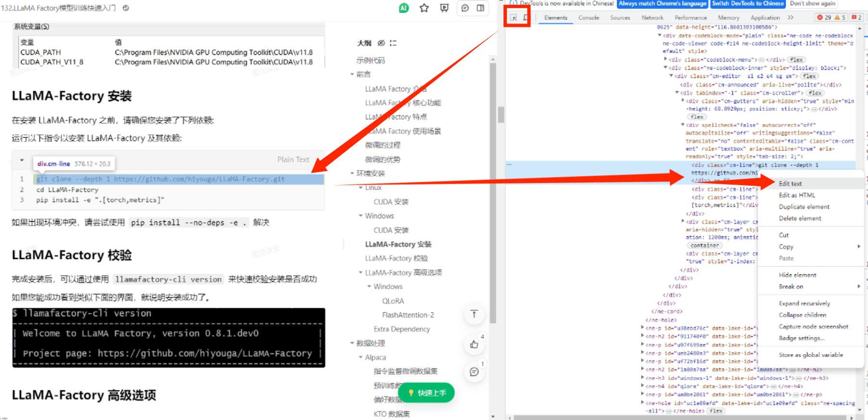Click the DevTools error count badge 29

pyautogui.click(x=824, y=17)
